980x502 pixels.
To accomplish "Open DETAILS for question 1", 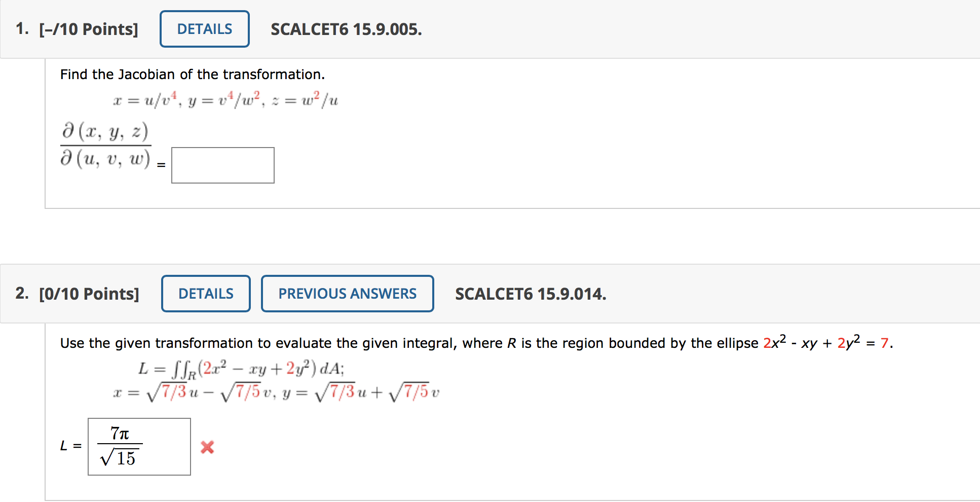I will 204,29.
